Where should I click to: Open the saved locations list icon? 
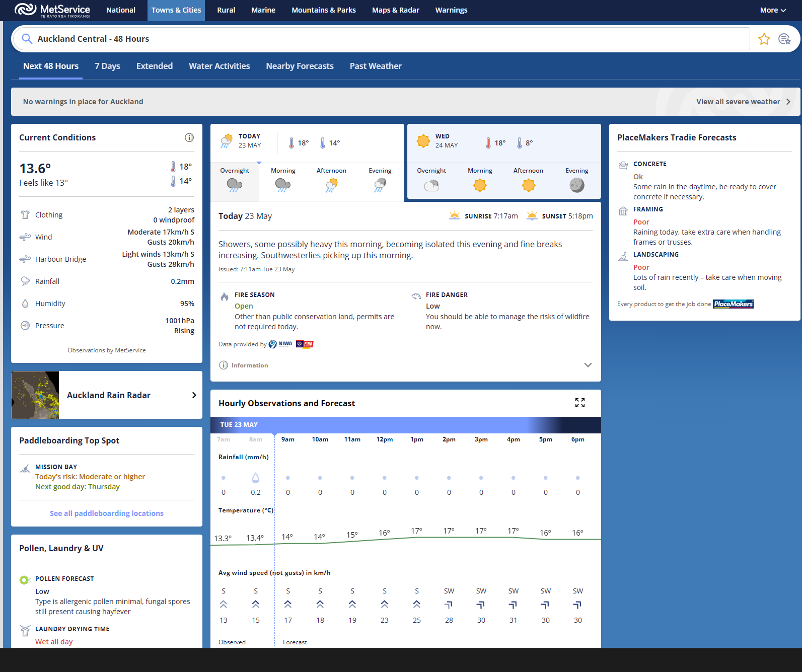pyautogui.click(x=784, y=39)
